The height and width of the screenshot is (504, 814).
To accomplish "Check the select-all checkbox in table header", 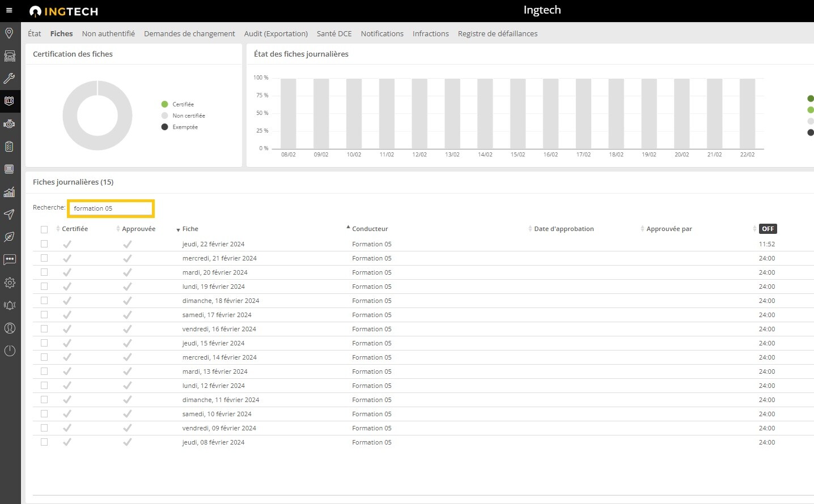I will 44,229.
